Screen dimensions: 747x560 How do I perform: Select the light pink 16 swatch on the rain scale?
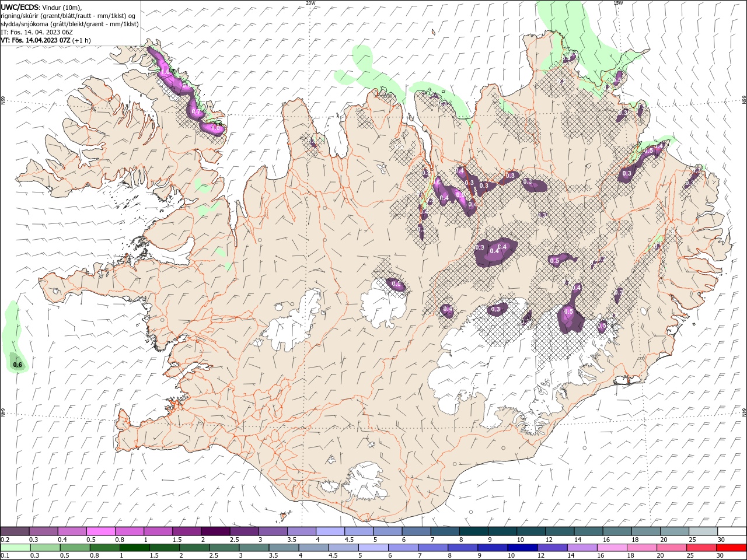pyautogui.click(x=612, y=548)
